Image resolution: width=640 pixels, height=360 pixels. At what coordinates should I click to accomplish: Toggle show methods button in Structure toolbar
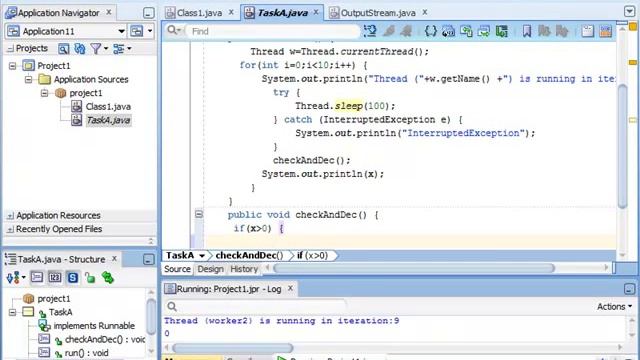[37, 278]
